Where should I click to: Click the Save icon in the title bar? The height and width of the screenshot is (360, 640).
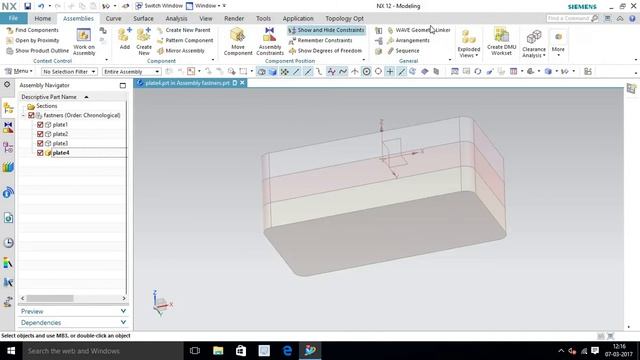click(x=27, y=6)
